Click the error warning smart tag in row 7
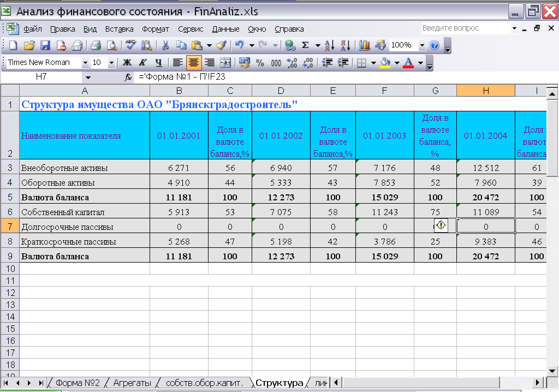Viewport: 559px width, 392px height. (441, 225)
